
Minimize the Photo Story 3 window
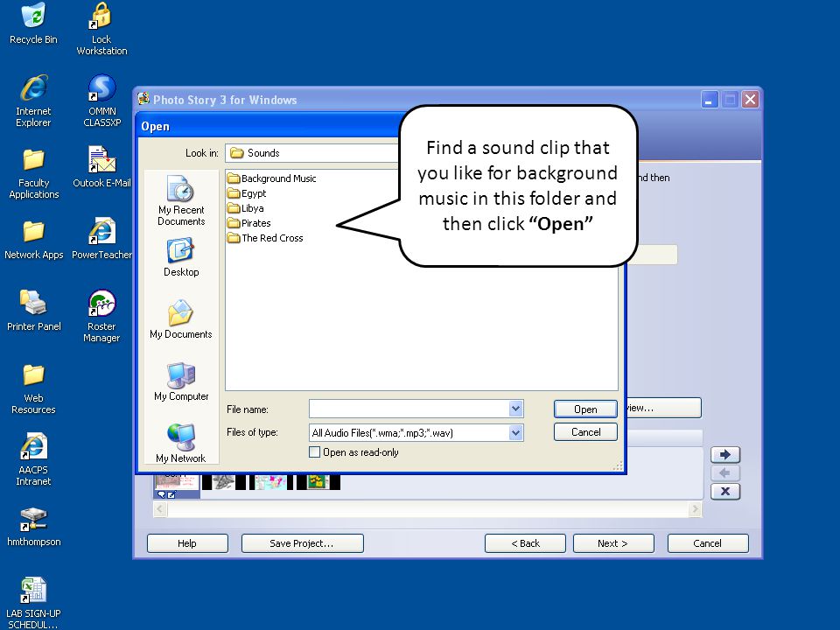(x=710, y=100)
